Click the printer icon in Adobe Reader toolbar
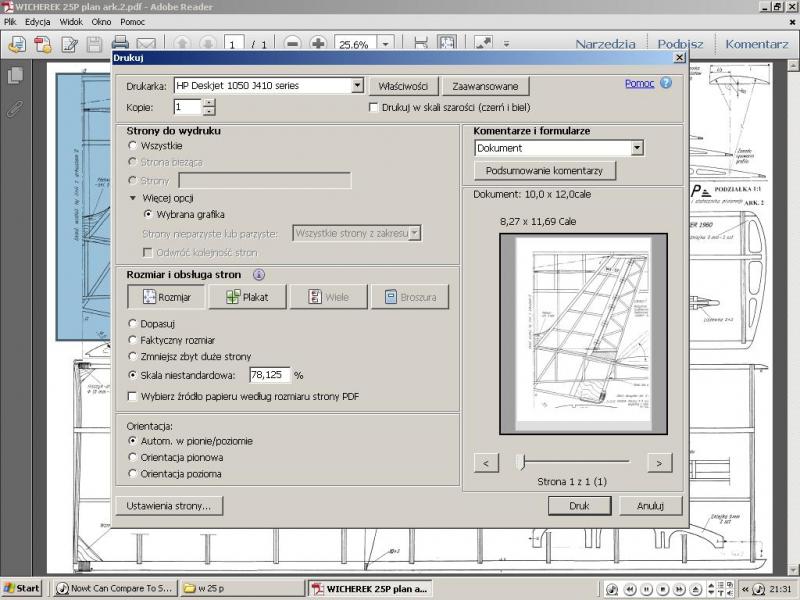This screenshot has width=800, height=600. pos(120,44)
